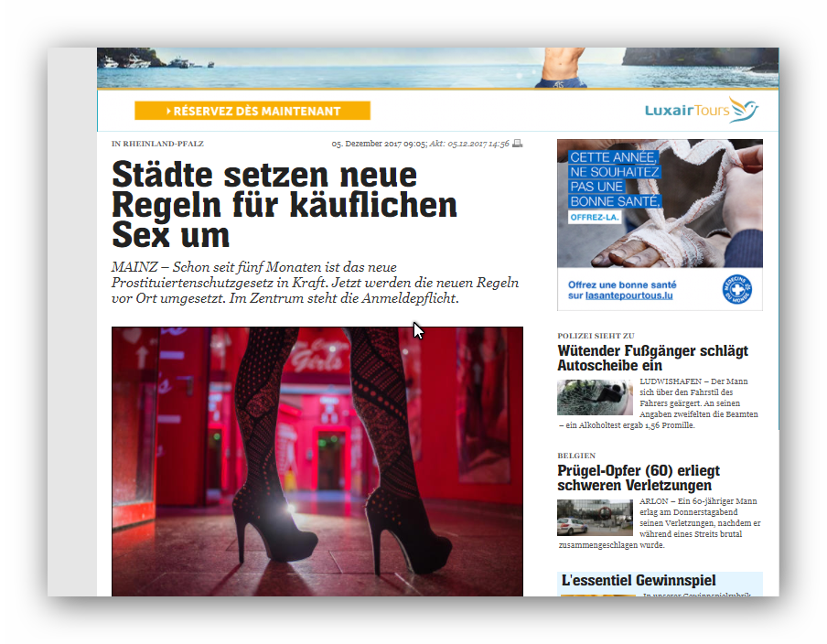Click the Arlon article car thumbnail
This screenshot has width=827, height=644.
(594, 518)
